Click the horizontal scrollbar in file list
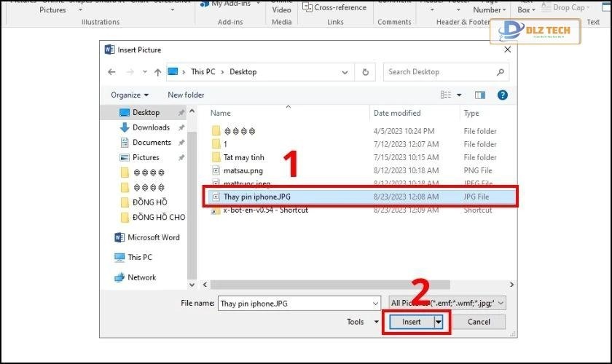Image resolution: width=612 pixels, height=364 pixels. pyautogui.click(x=357, y=285)
